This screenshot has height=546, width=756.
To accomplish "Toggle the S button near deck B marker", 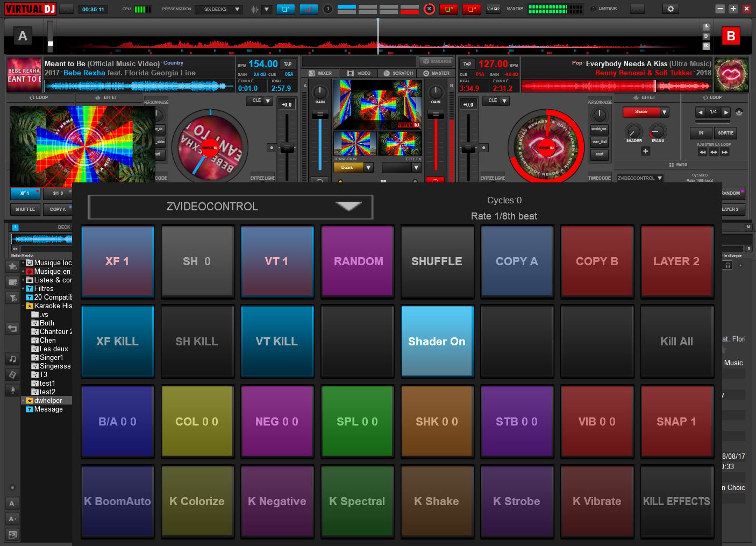I will pyautogui.click(x=707, y=26).
